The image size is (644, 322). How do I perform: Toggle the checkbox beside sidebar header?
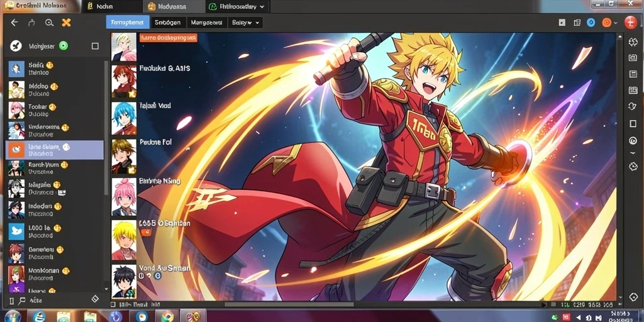[95, 46]
